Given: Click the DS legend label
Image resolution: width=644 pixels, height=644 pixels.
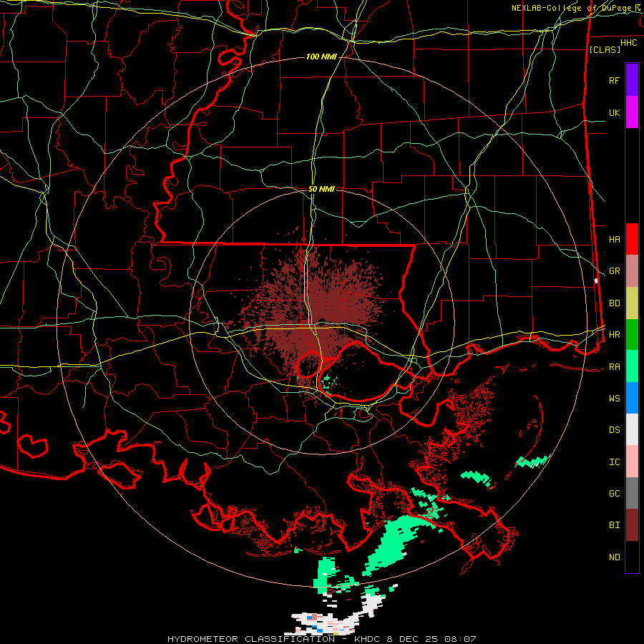Looking at the screenshot, I should [x=614, y=430].
